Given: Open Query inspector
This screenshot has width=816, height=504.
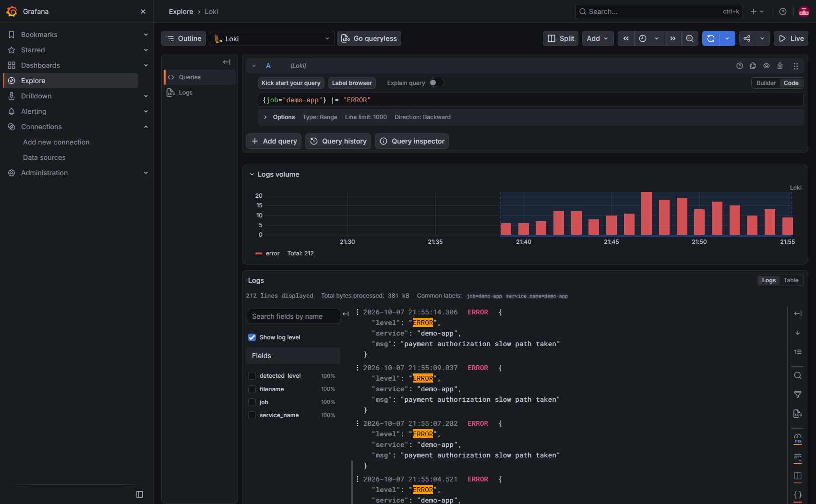Looking at the screenshot, I should [x=412, y=141].
